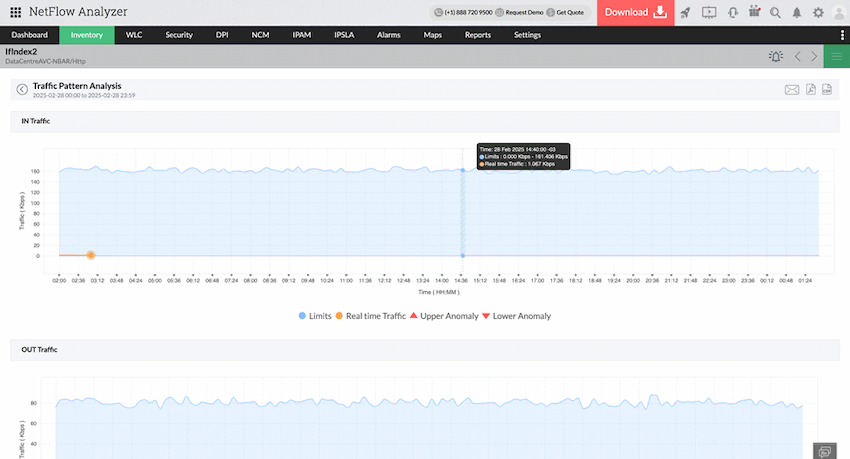Viewport: 850px width, 459px height.
Task: Switch to the WLC tab
Action: point(134,35)
